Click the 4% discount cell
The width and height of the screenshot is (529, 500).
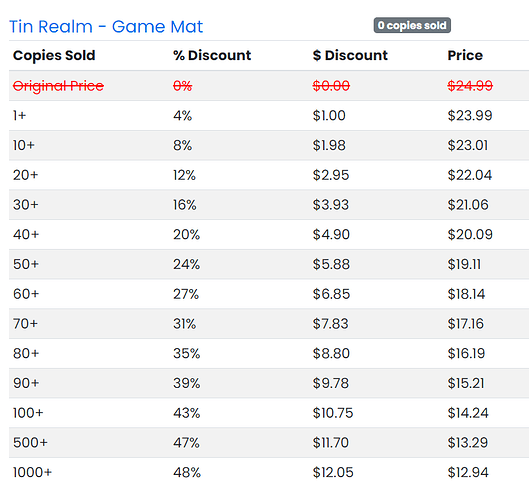[x=183, y=115]
